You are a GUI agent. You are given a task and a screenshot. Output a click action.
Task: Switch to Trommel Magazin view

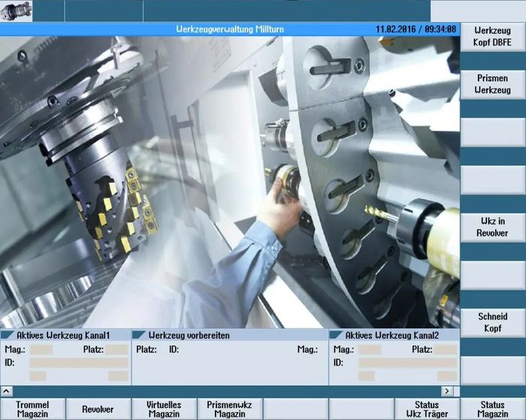point(32,409)
